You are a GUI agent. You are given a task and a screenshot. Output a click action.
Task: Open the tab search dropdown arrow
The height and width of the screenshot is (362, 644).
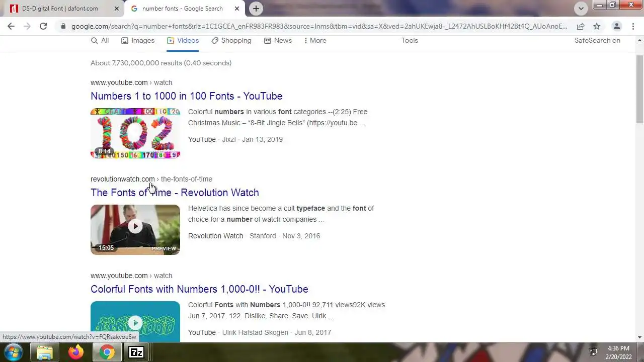581,8
